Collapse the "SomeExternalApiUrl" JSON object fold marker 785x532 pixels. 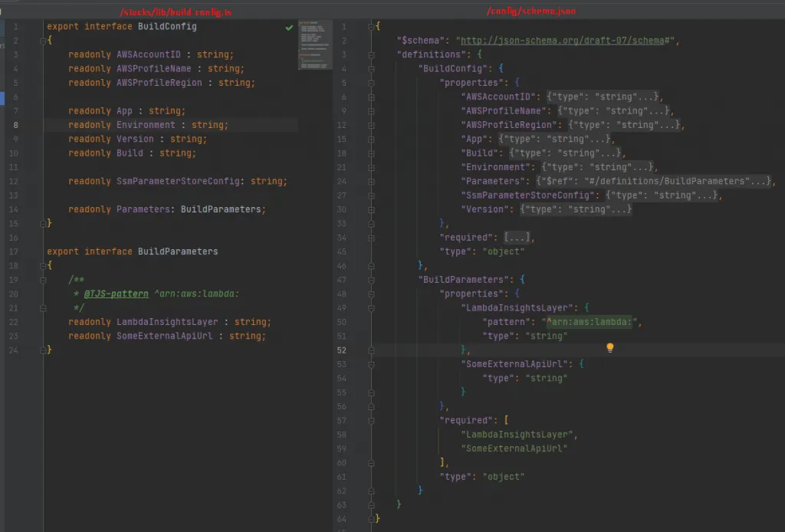click(373, 364)
